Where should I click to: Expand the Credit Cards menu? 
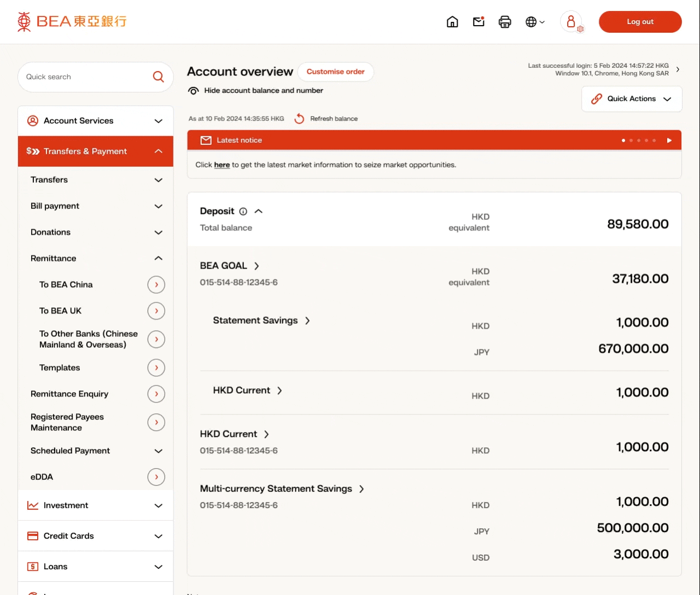(x=96, y=536)
